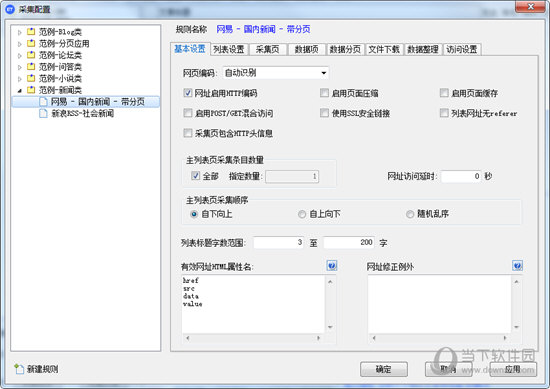
Task: Click the 指定数量 input field
Action: coord(292,176)
